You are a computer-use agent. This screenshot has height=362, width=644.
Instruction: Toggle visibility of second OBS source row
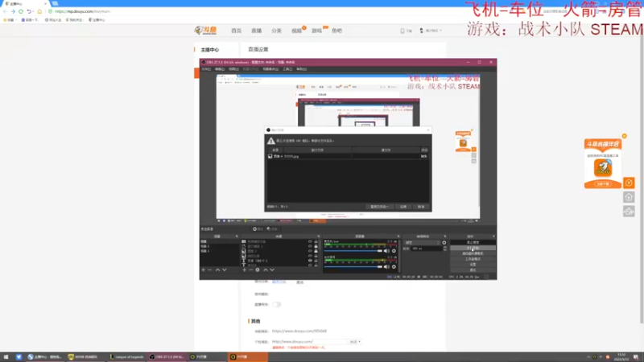(x=310, y=246)
